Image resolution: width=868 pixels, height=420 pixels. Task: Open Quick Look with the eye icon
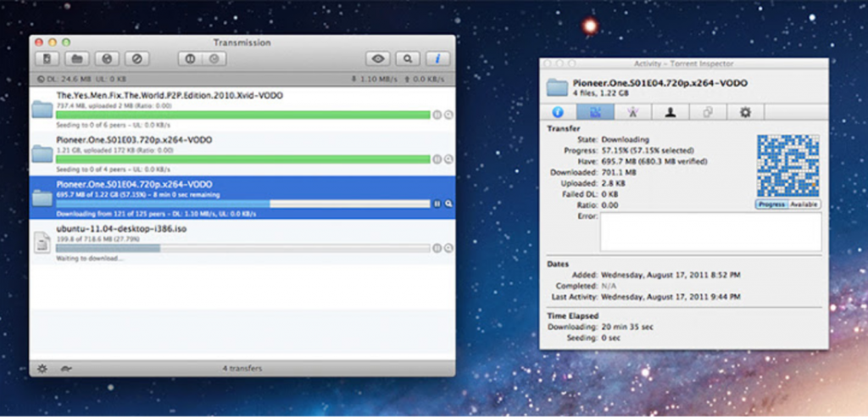pos(378,59)
